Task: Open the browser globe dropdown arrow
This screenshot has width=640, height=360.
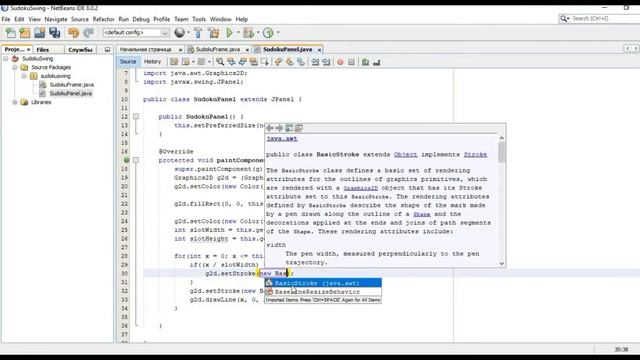Action: coord(188,33)
